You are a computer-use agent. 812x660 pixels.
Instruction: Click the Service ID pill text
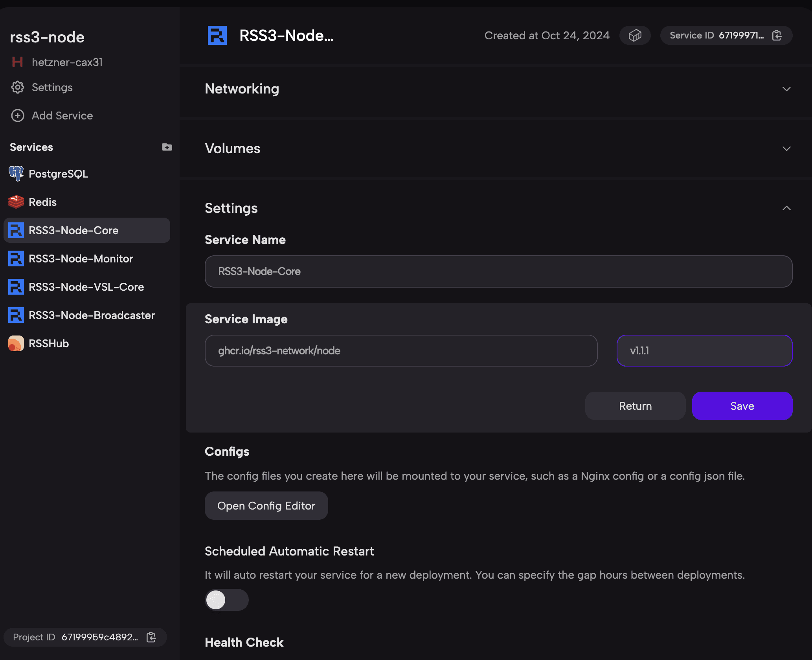[x=717, y=35]
